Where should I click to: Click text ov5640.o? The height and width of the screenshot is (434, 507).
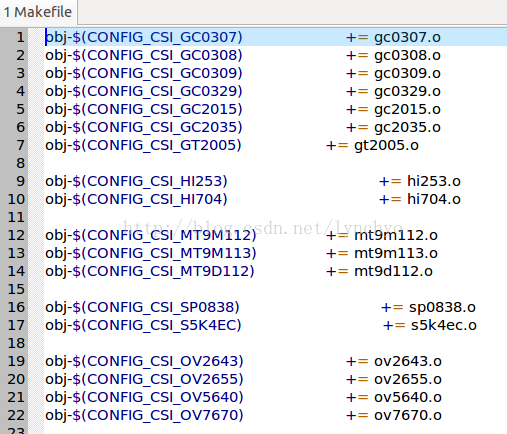(x=408, y=397)
